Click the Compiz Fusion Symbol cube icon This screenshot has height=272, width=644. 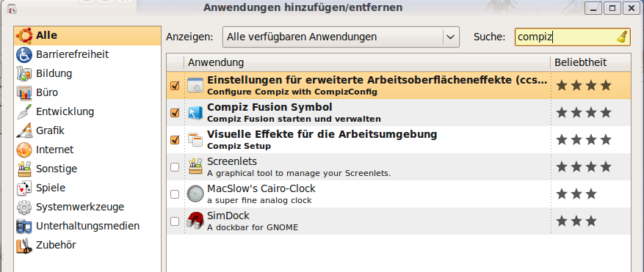pos(195,113)
